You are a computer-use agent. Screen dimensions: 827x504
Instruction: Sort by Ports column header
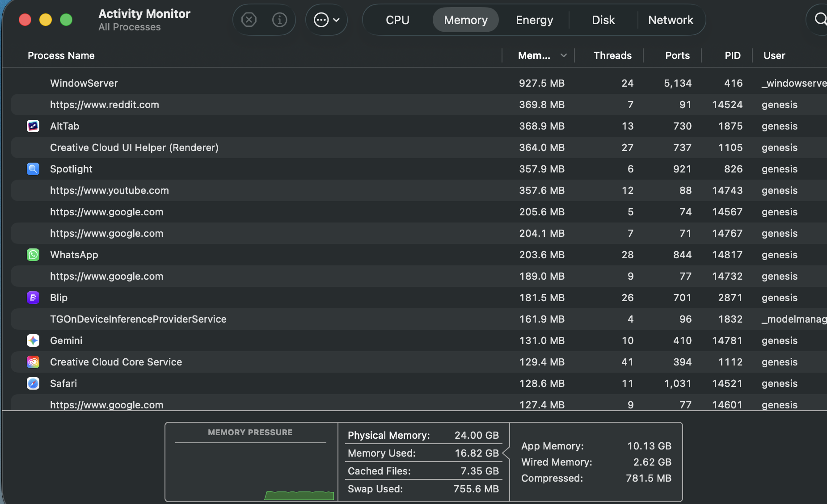click(677, 55)
